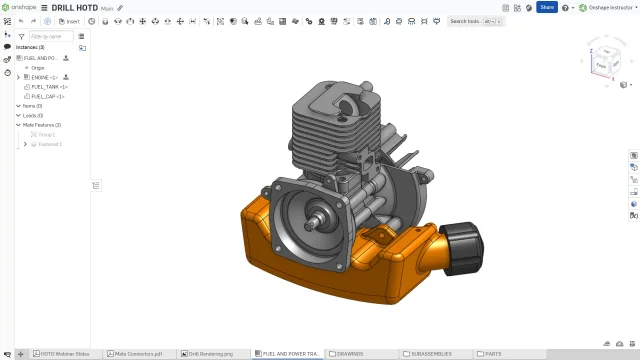Switch to the Drill Rendering.png tab
The width and height of the screenshot is (640, 360).
(207, 354)
